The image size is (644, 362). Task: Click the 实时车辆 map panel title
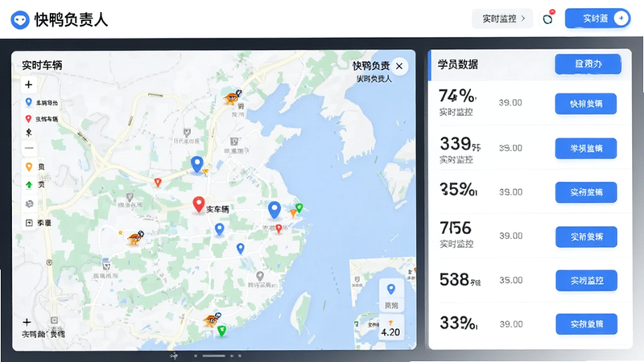[x=42, y=65]
